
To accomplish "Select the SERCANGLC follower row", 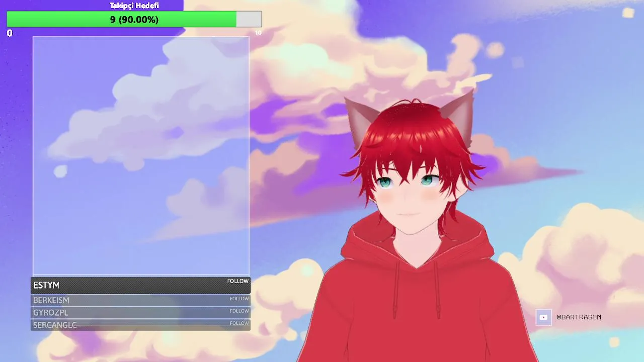I will [140, 325].
